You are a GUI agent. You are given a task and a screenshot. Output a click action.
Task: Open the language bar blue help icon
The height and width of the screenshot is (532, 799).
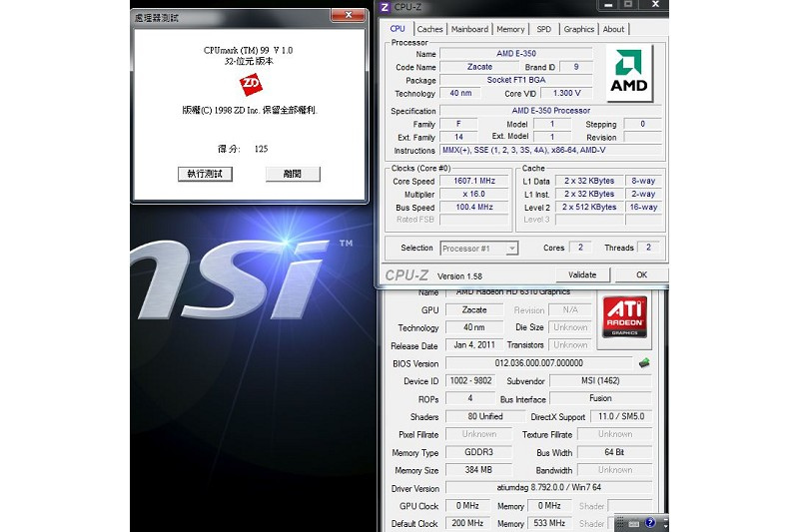click(x=650, y=523)
